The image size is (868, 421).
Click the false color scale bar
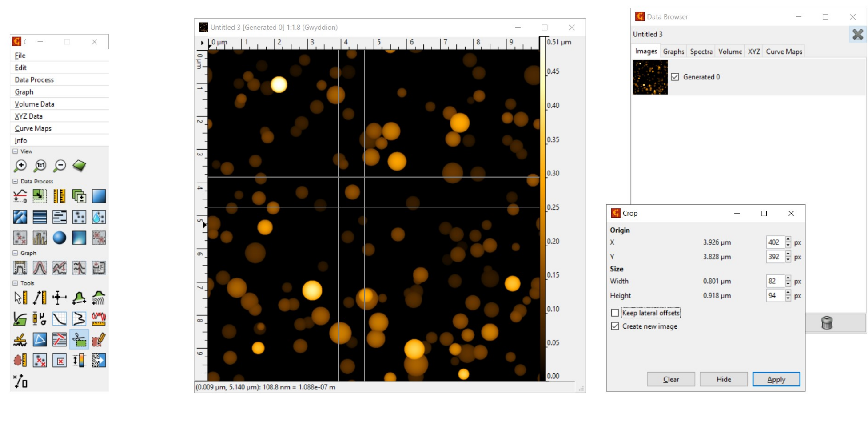tap(542, 209)
